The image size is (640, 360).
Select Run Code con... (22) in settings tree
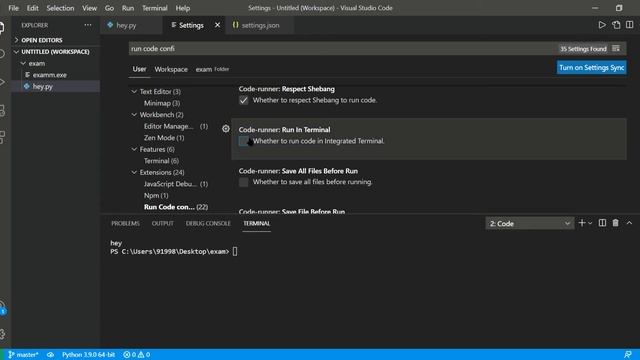click(176, 207)
